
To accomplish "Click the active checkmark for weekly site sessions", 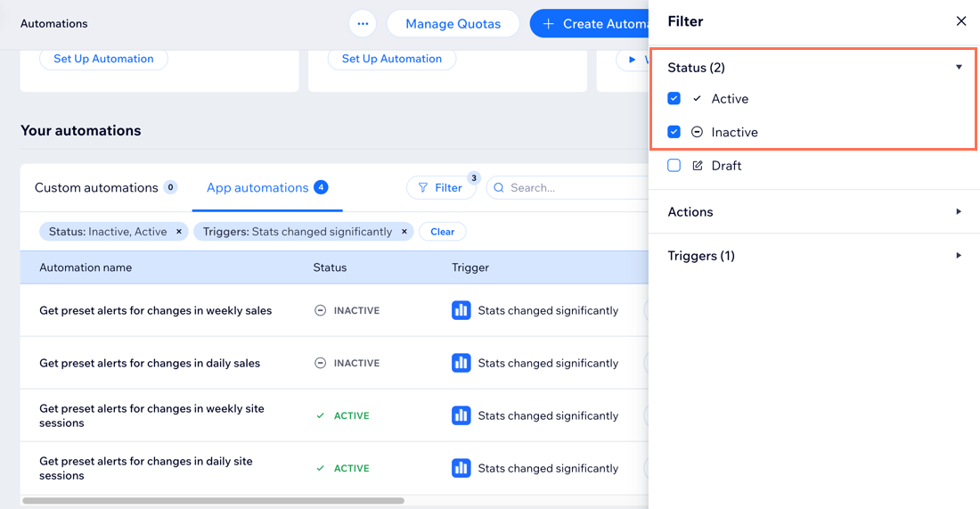I will pos(321,416).
